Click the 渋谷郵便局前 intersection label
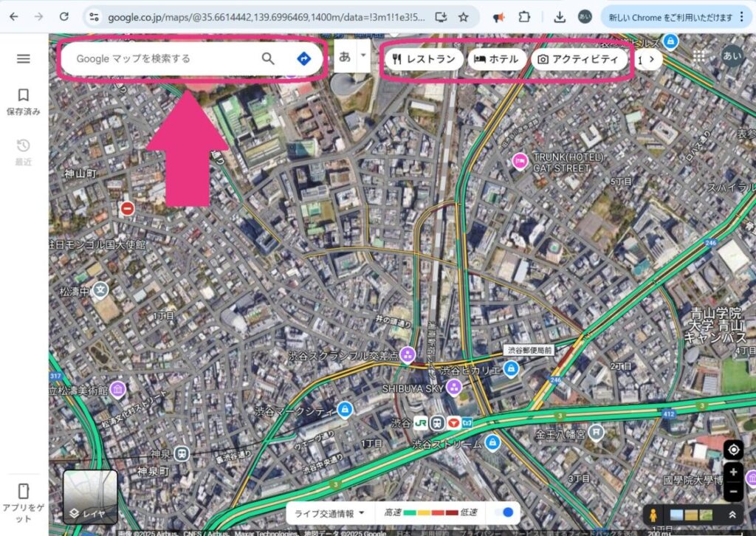The width and height of the screenshot is (756, 536). tap(530, 351)
